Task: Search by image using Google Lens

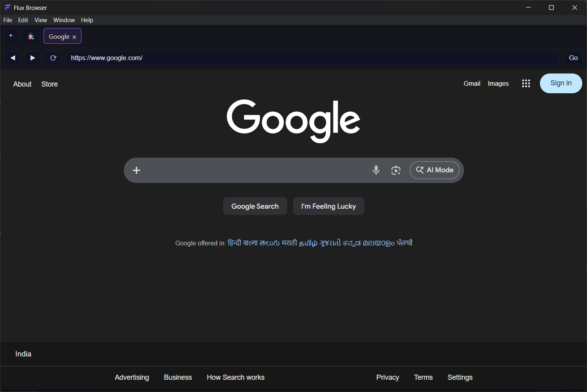Action: pyautogui.click(x=396, y=170)
